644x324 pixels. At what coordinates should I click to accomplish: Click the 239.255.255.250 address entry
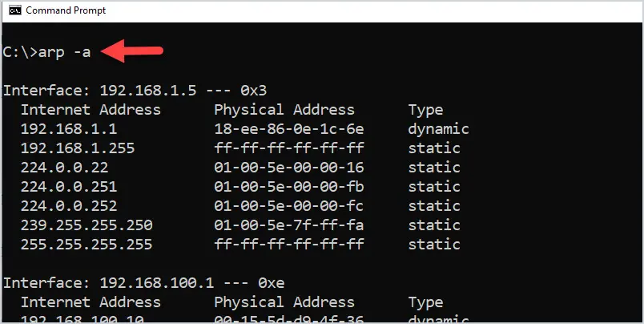tap(87, 225)
